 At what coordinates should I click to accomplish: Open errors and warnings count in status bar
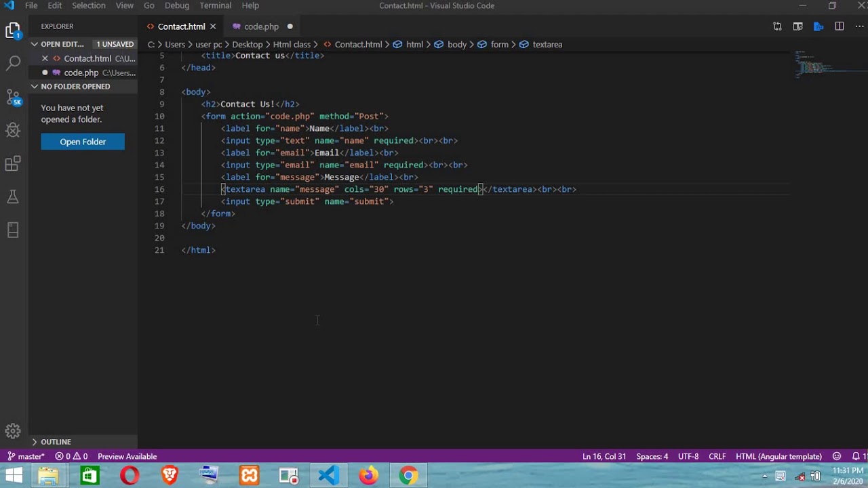[71, 456]
